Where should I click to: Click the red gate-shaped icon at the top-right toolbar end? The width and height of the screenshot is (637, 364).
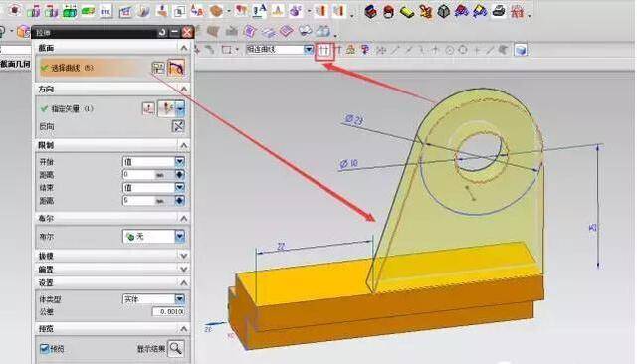pyautogui.click(x=517, y=11)
